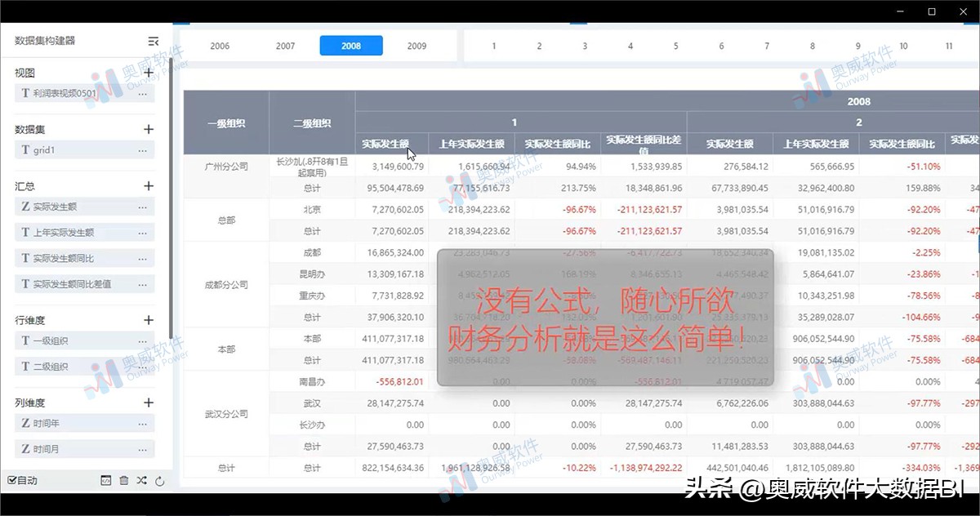
Task: Collapse the 数据集构建器 panel using its icon
Action: 153,39
